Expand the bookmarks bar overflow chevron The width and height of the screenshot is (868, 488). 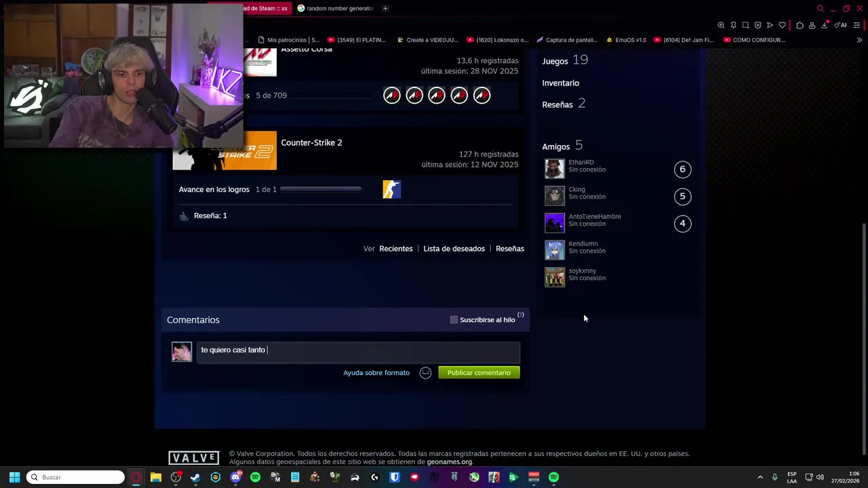click(859, 40)
